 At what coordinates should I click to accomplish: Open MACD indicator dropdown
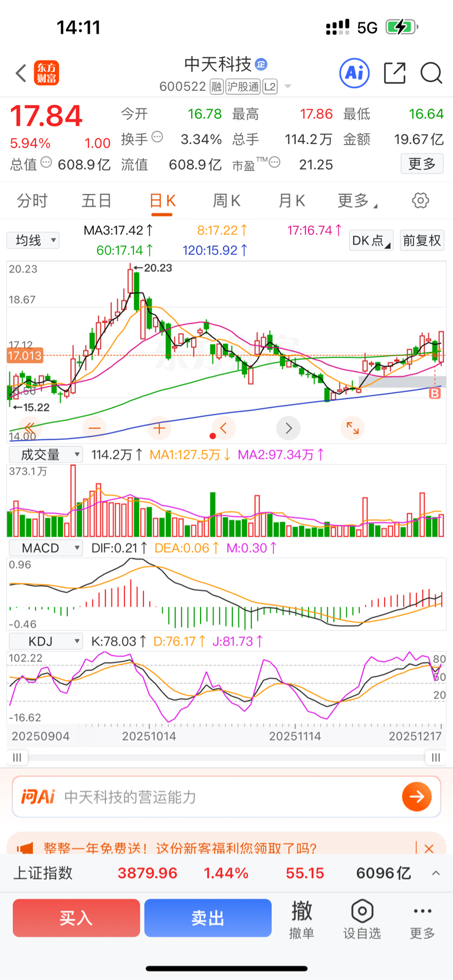(x=45, y=548)
